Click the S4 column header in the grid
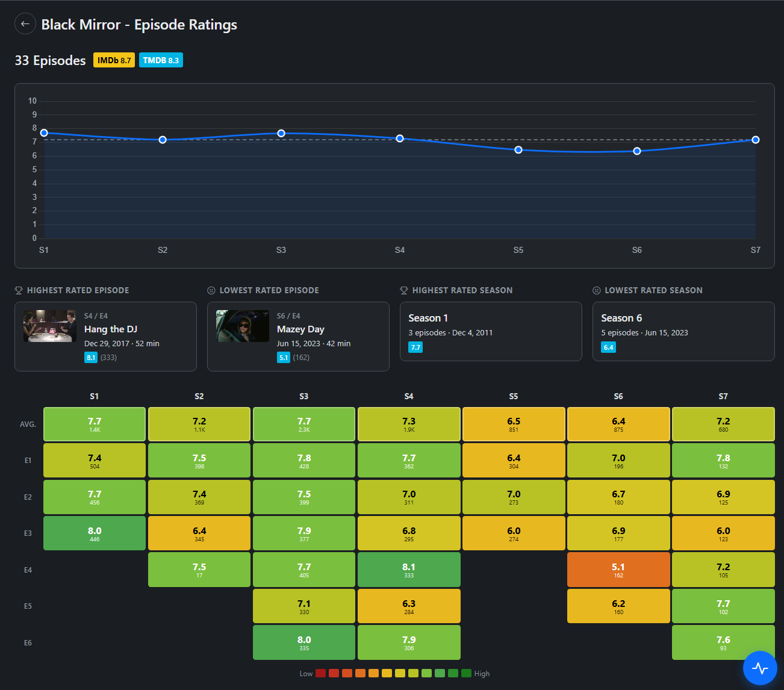This screenshot has width=784, height=690. click(409, 396)
